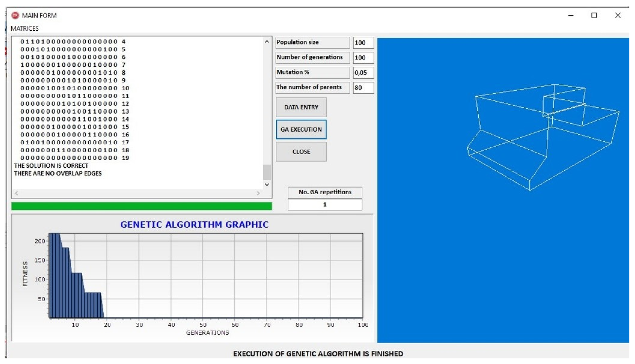
Task: Click the horizontal scroll right arrow
Action: [258, 193]
